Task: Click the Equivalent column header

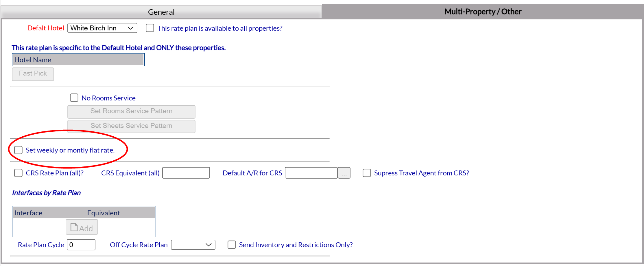Action: click(x=104, y=213)
